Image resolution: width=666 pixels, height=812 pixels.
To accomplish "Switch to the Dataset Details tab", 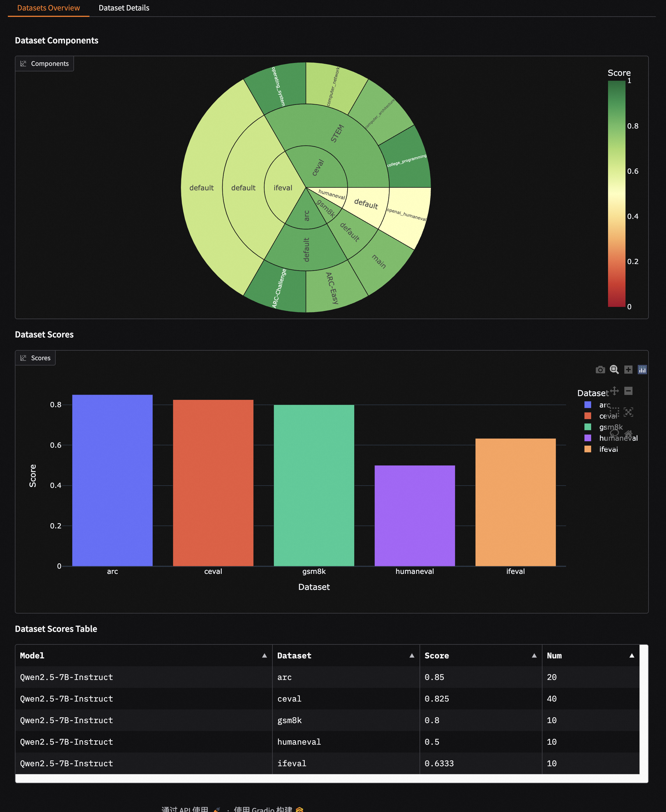I will click(124, 8).
